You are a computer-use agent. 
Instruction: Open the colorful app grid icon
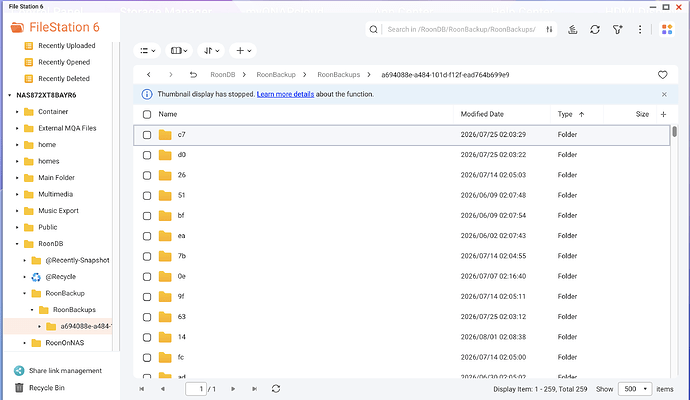click(x=667, y=29)
